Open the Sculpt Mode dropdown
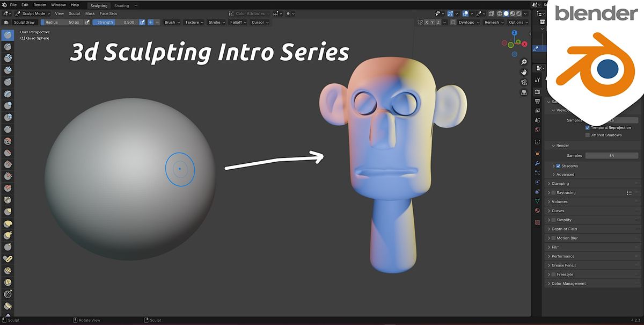The width and height of the screenshot is (644, 325). pos(33,13)
